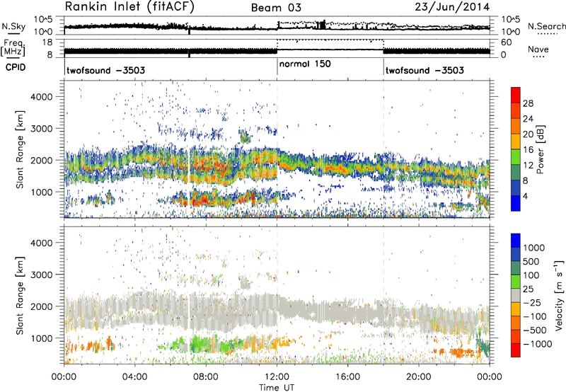
Task: Click the 'N.Search' legend label
Action: point(546,26)
